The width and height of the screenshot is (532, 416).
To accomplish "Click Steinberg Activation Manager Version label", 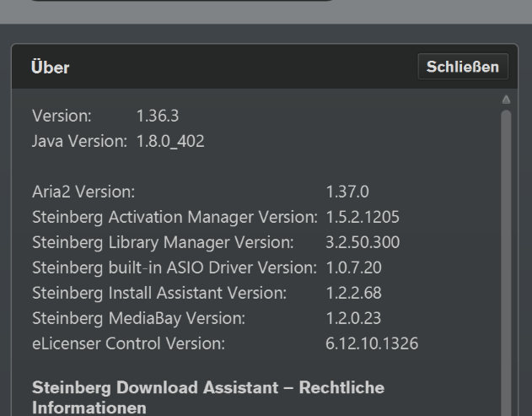I will pos(175,217).
